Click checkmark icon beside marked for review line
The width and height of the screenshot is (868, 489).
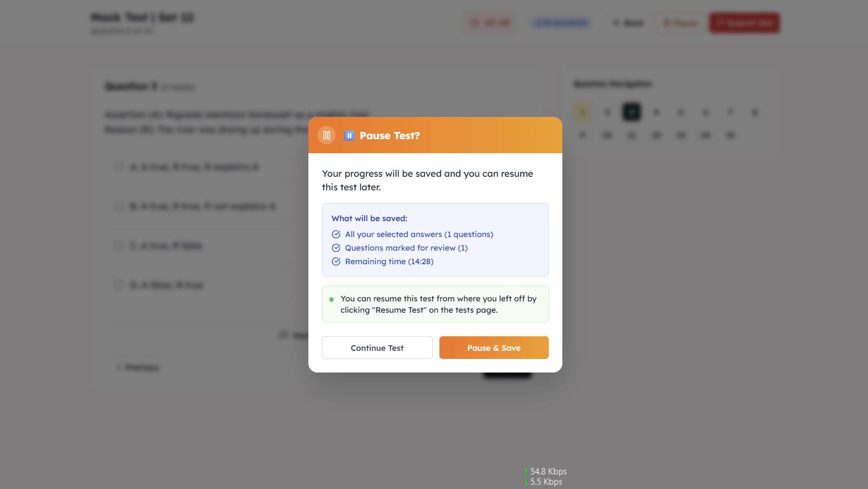336,248
